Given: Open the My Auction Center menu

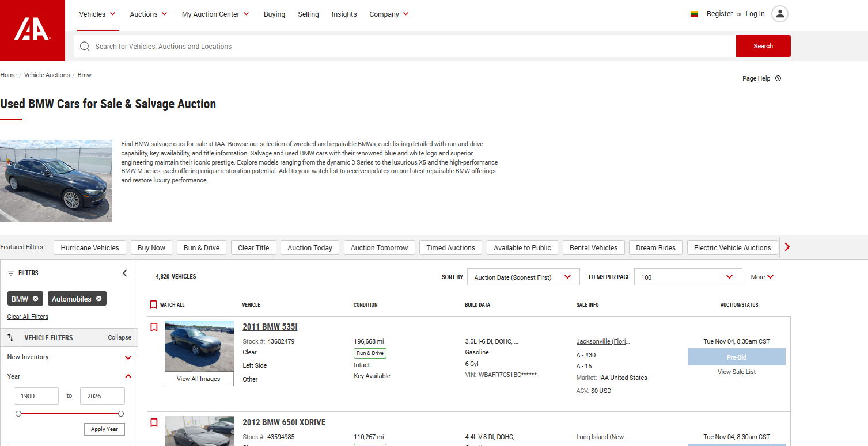Looking at the screenshot, I should pyautogui.click(x=215, y=14).
